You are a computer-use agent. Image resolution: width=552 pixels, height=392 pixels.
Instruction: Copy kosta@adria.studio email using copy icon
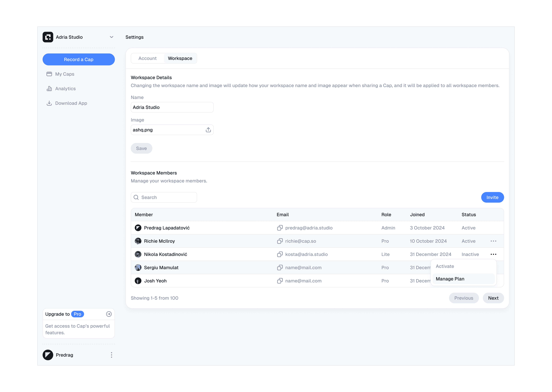coord(280,254)
